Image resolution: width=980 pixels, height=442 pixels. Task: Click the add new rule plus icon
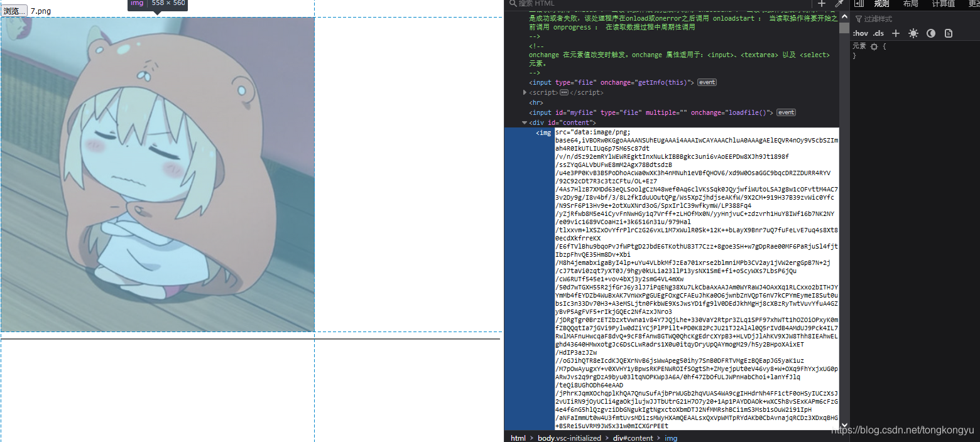(x=896, y=33)
